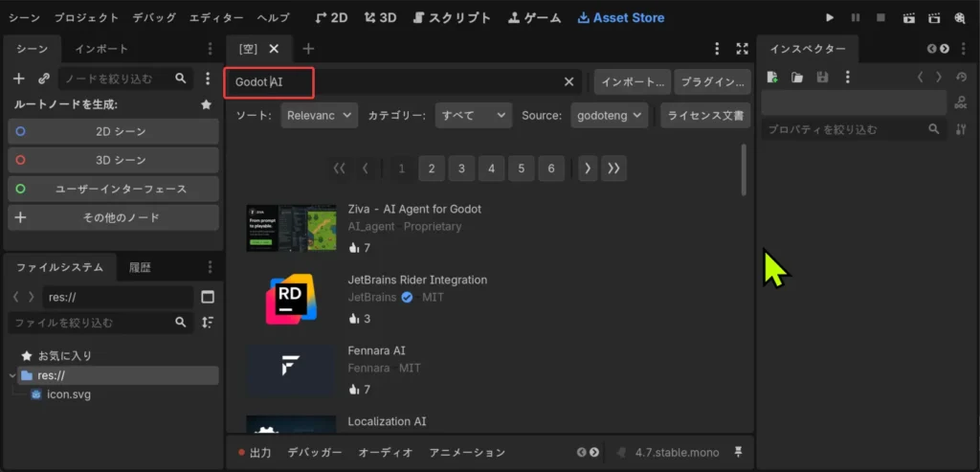Go back in filesystem history

point(16,298)
